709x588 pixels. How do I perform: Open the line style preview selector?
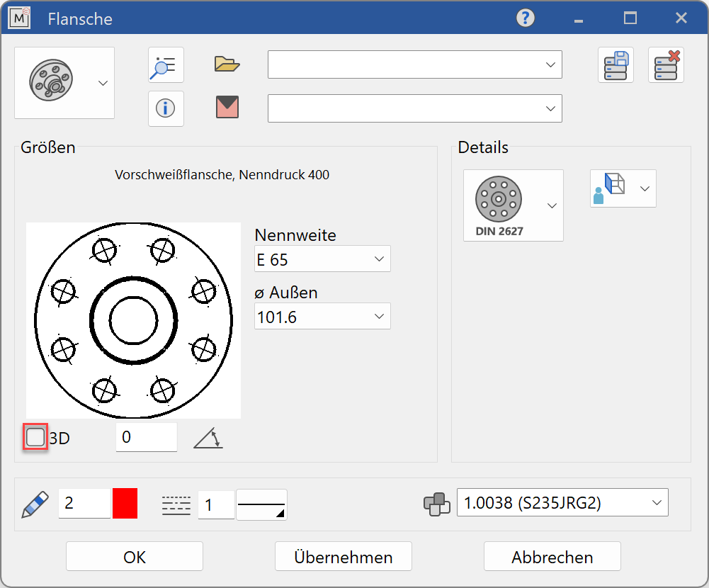(261, 504)
